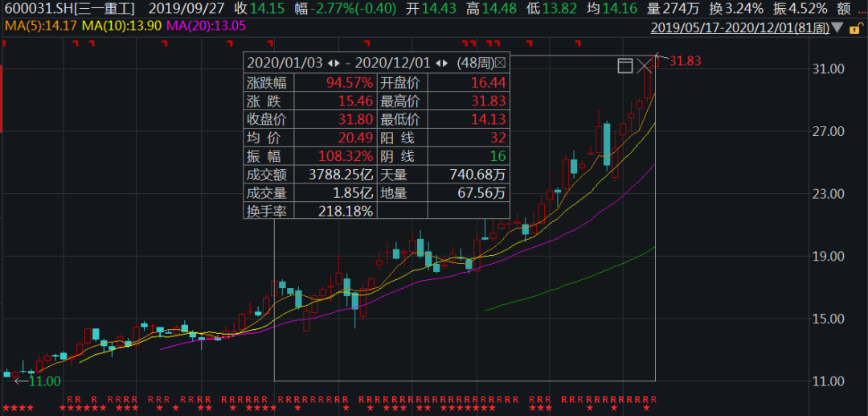
Task: Click the tall teal candlestick near 27.00
Action: [608, 145]
